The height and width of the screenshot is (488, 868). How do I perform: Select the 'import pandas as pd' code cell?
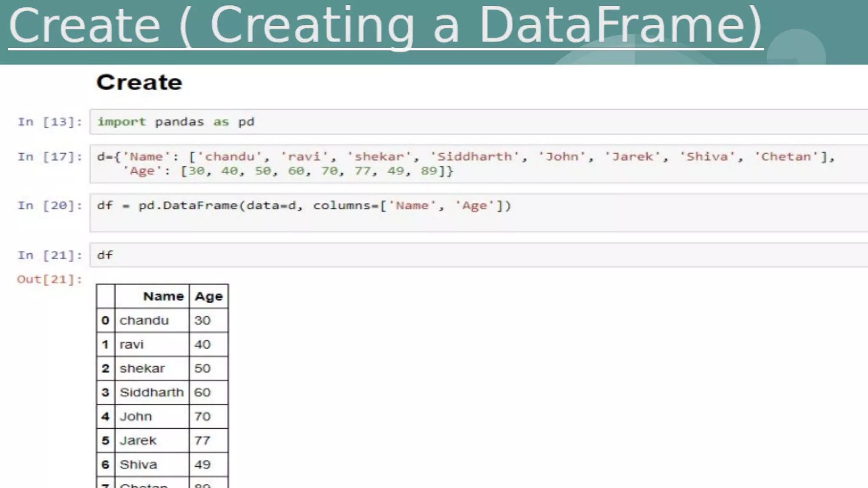pyautogui.click(x=176, y=122)
